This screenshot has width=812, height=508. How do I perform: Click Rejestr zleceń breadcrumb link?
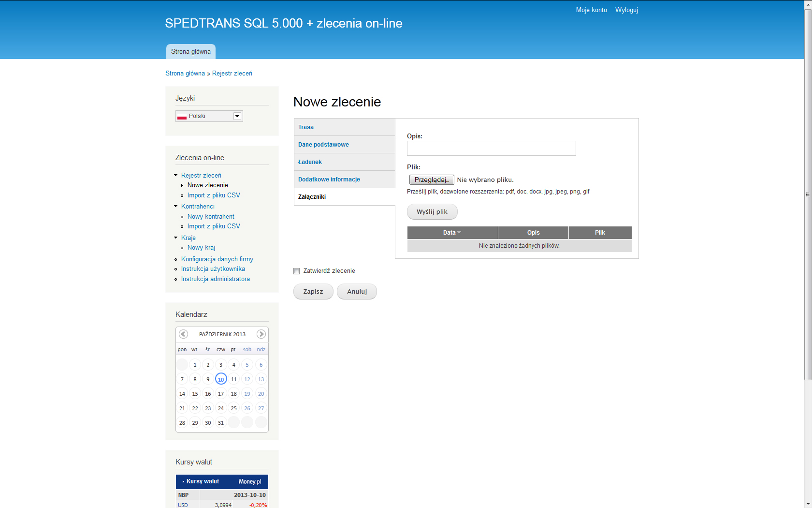(x=232, y=74)
